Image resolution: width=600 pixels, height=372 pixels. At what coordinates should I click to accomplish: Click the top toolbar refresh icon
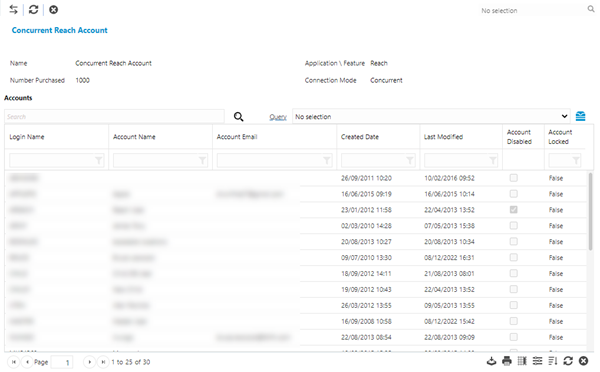point(34,10)
